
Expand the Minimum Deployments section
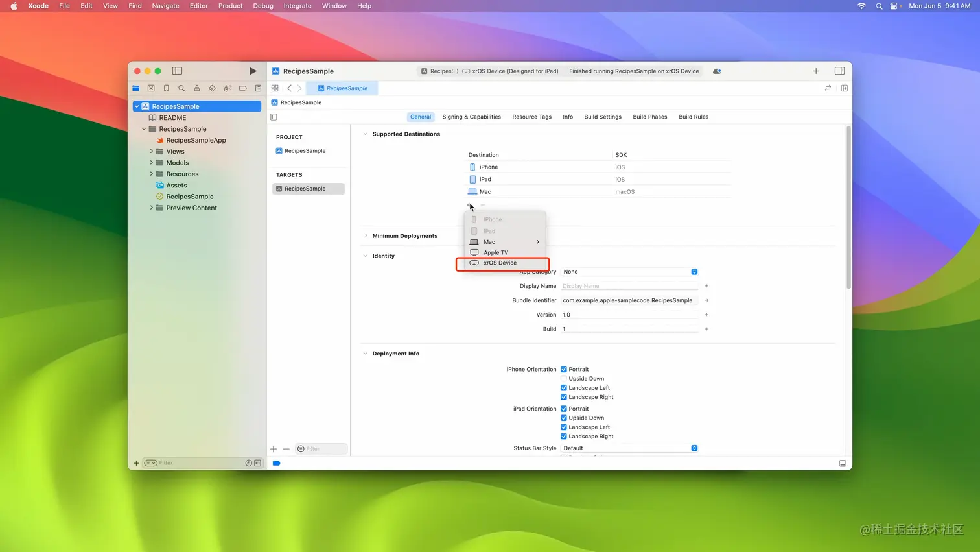[366, 236]
